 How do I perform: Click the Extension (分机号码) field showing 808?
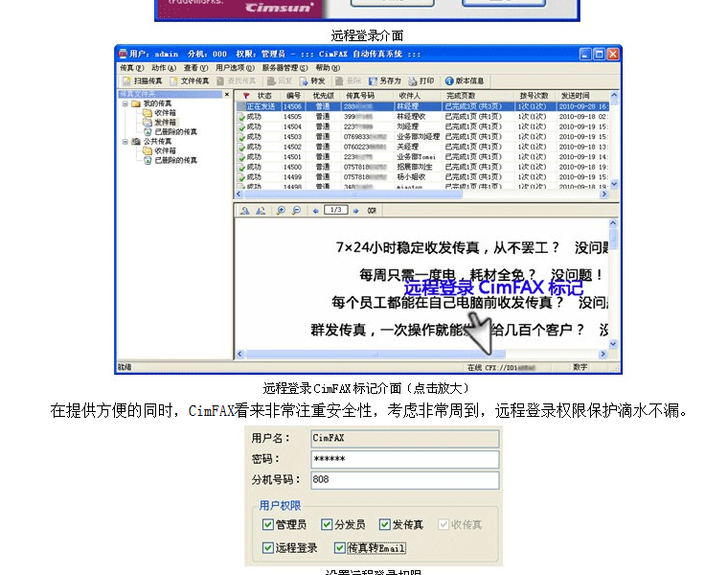[405, 480]
